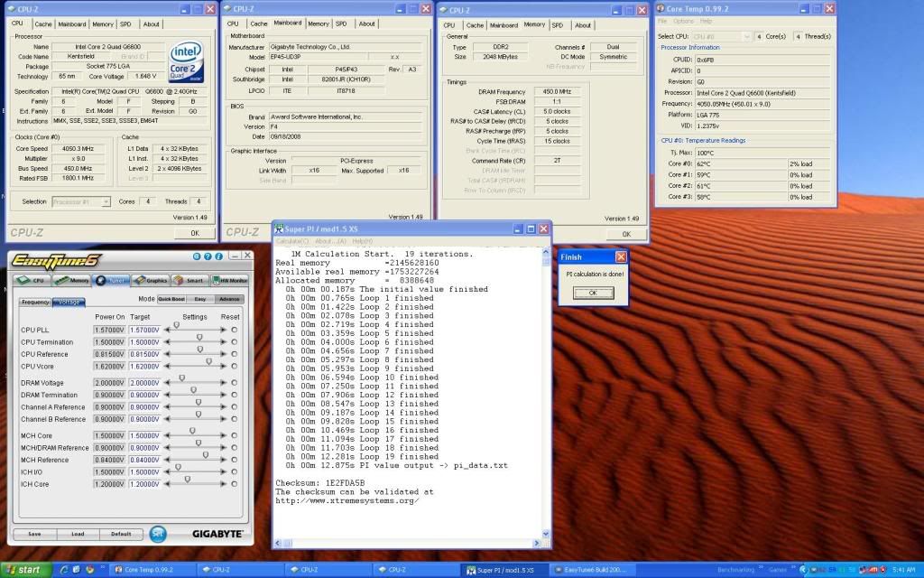Image resolution: width=924 pixels, height=578 pixels.
Task: Open the HW Monitor tab in EasyTune6
Action: click(x=229, y=281)
